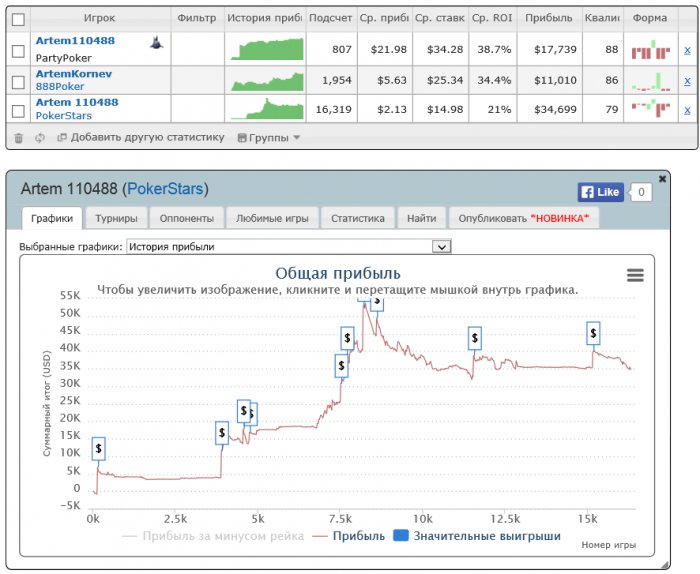Open the История прибыли chart dropdown

coord(289,247)
